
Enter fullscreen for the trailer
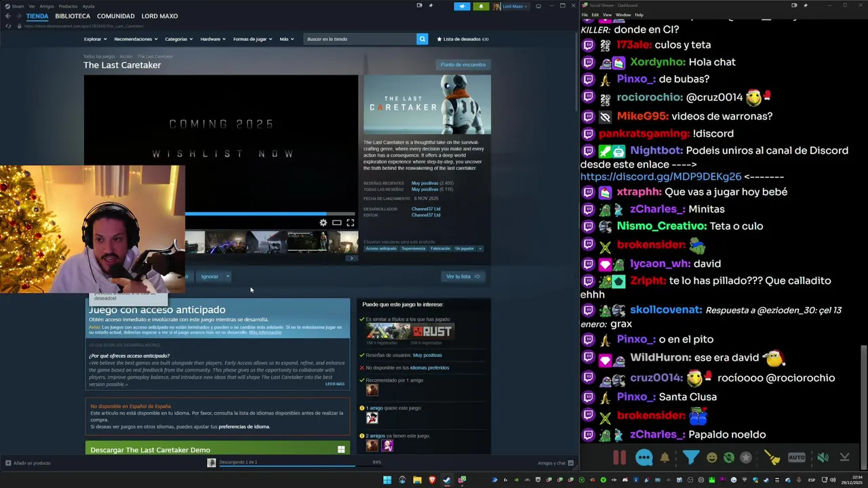[x=350, y=222]
